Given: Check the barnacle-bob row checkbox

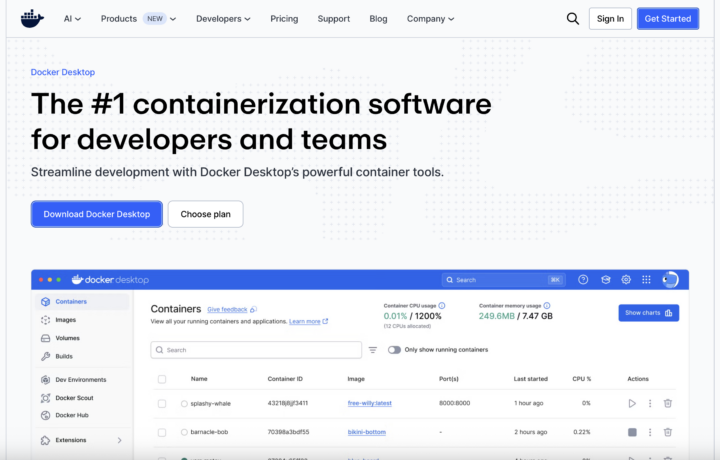Looking at the screenshot, I should click(162, 432).
